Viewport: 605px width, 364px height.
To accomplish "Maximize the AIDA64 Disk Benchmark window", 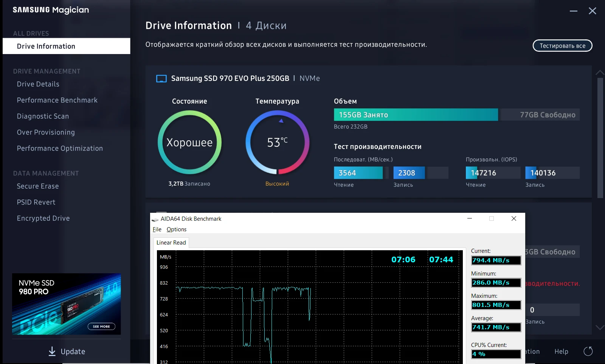I will point(492,218).
